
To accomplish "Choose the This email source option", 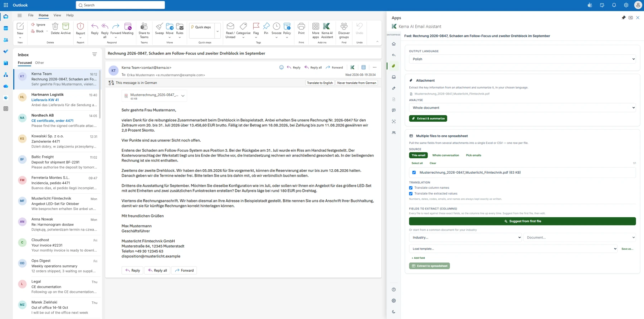I will tap(418, 155).
